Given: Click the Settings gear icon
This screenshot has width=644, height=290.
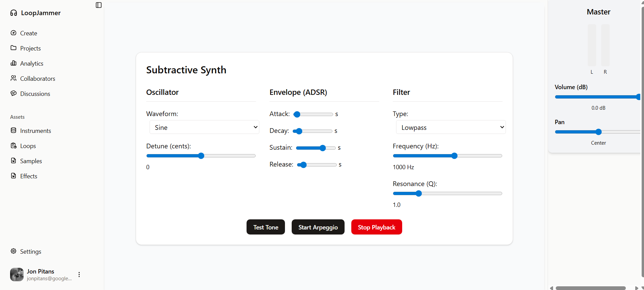Looking at the screenshot, I should [13, 251].
